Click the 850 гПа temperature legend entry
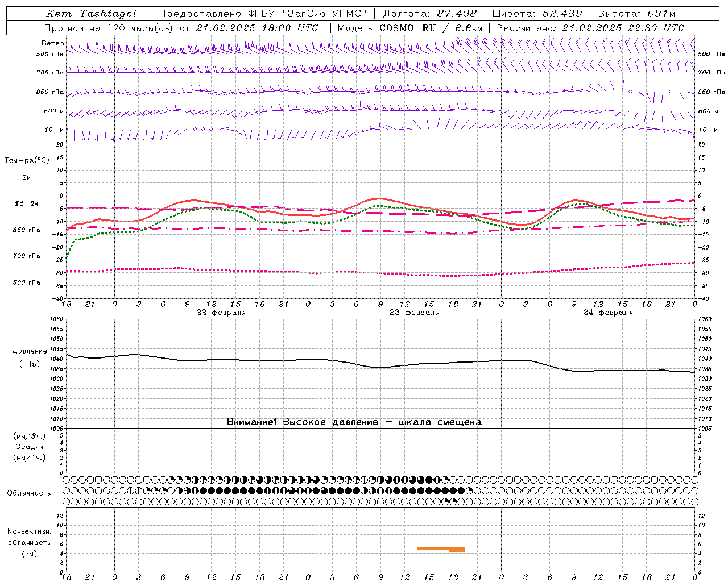 27,230
